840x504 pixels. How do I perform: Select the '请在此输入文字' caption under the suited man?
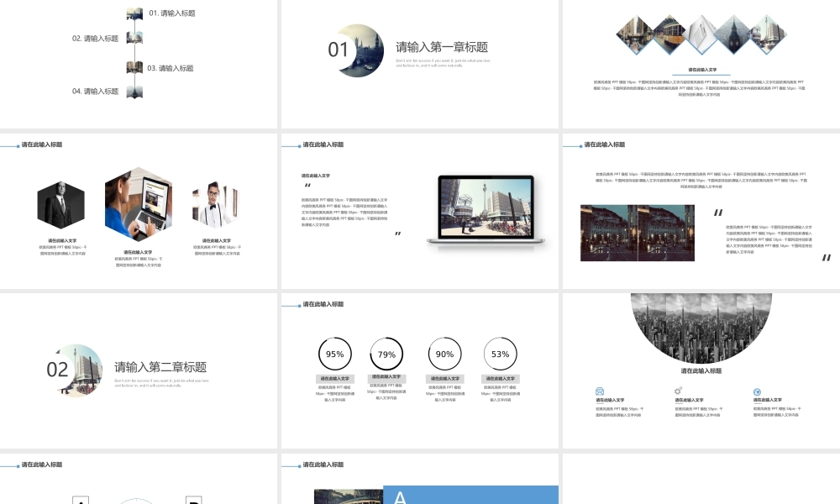tap(62, 241)
